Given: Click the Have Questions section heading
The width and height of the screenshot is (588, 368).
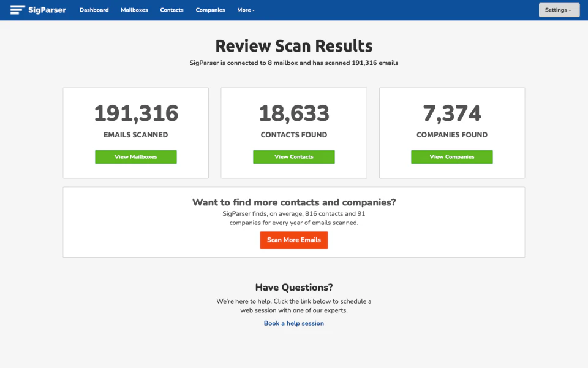Looking at the screenshot, I should point(293,287).
